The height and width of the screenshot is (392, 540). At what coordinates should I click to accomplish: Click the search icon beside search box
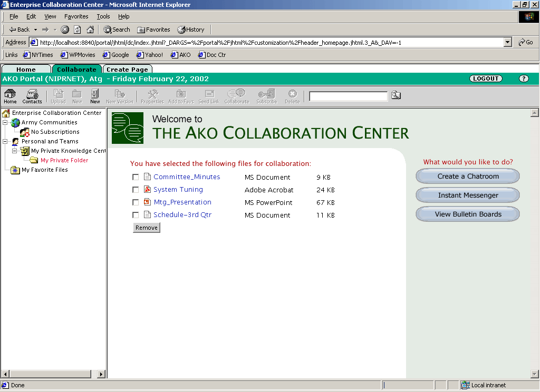tap(396, 95)
